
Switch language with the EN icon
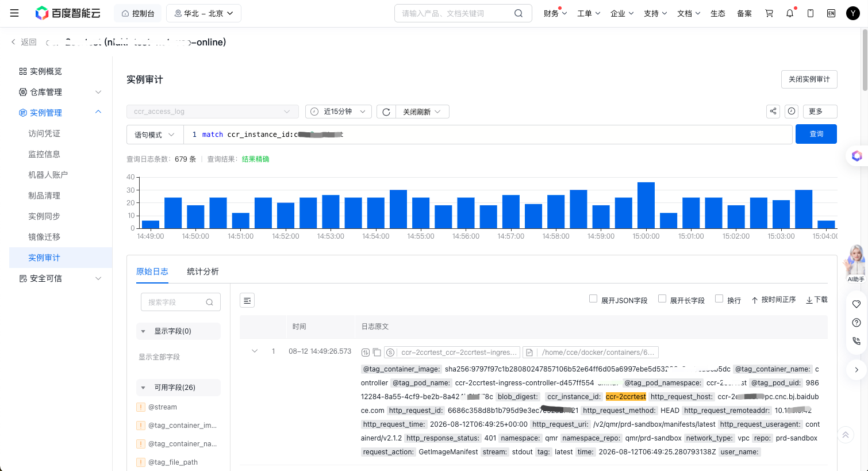pyautogui.click(x=831, y=13)
